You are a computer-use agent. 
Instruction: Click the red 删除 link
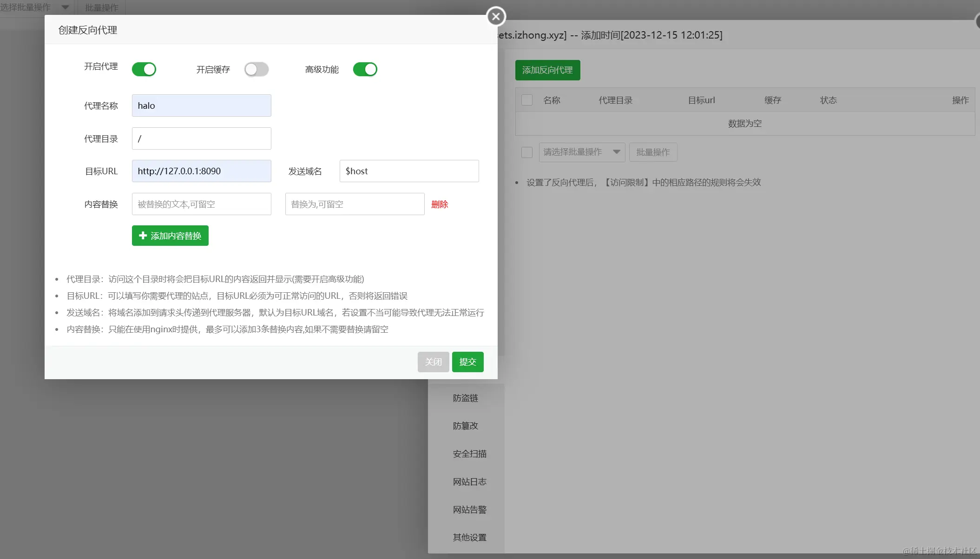coord(440,204)
